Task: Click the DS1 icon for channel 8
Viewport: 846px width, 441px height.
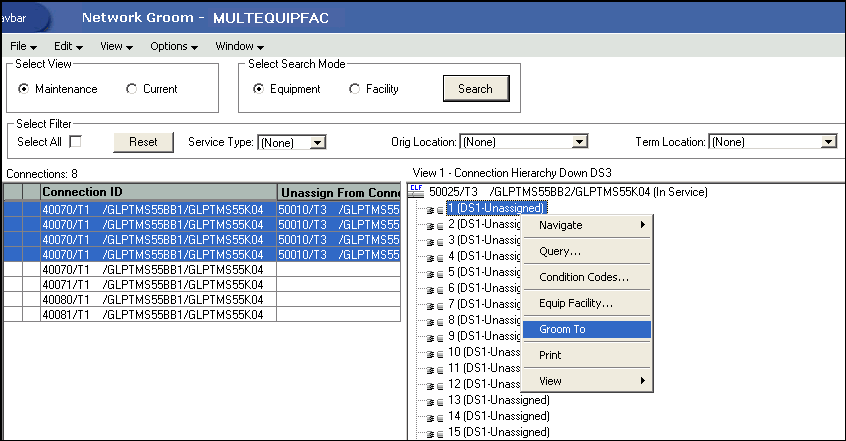Action: click(435, 322)
